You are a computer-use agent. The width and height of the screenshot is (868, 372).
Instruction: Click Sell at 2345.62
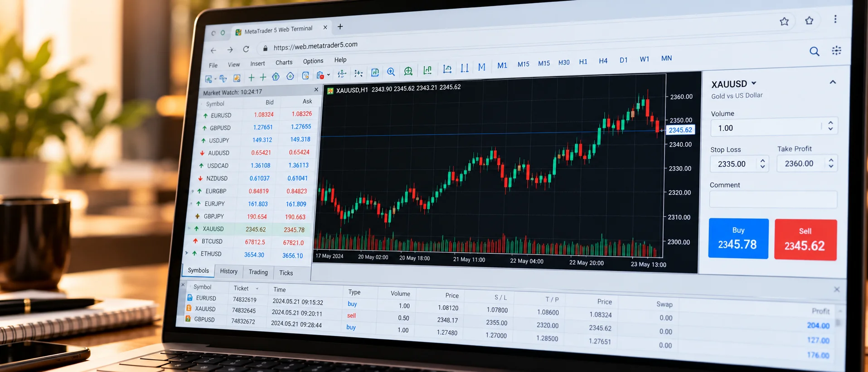pyautogui.click(x=805, y=240)
